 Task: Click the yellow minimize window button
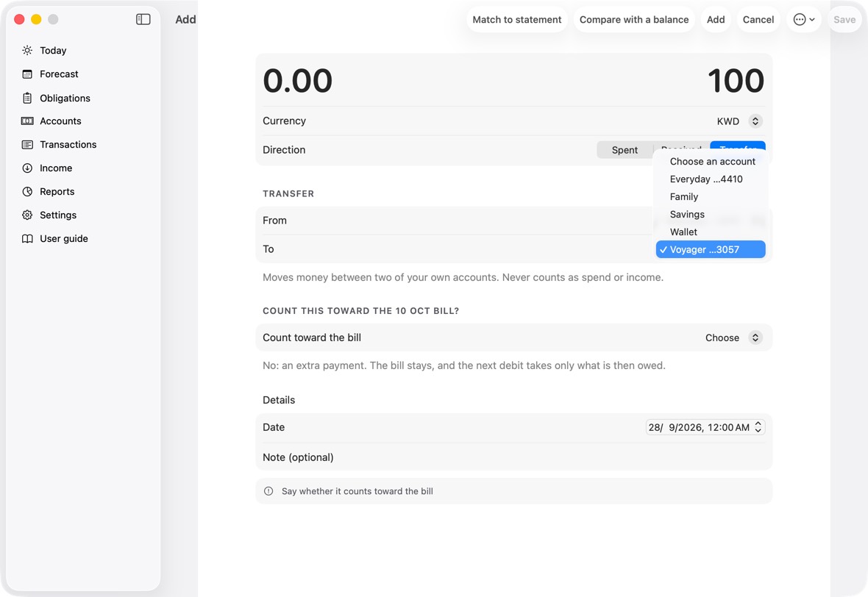click(x=36, y=19)
